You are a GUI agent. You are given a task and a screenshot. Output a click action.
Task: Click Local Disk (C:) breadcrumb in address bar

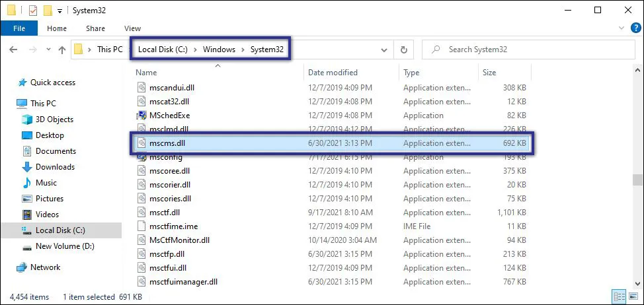pos(163,50)
